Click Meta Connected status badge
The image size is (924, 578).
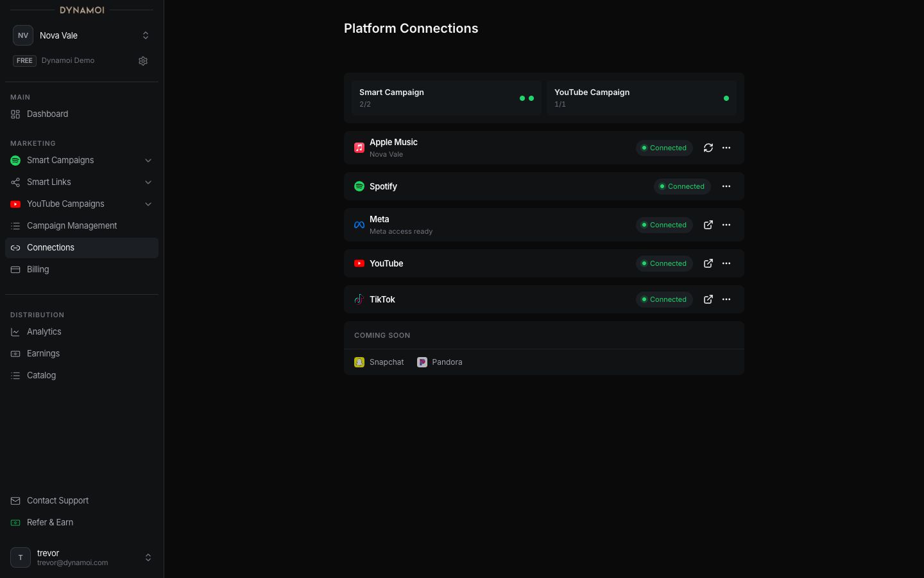click(664, 225)
